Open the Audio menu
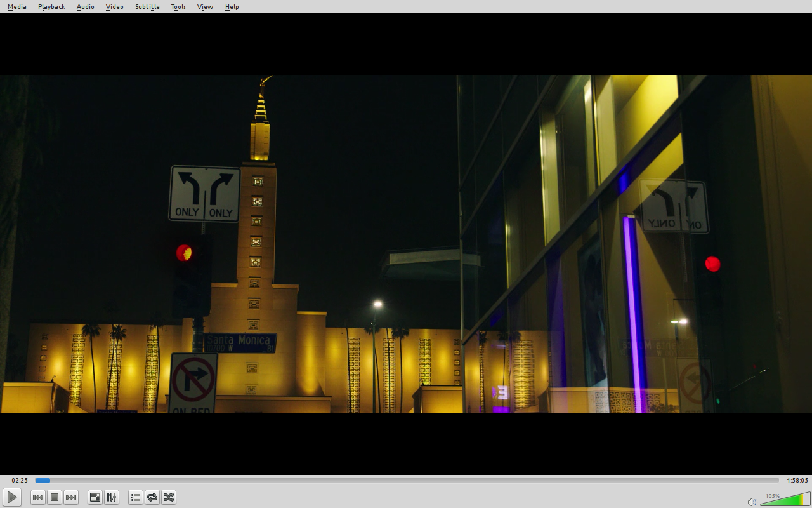This screenshot has height=508, width=812. click(86, 6)
